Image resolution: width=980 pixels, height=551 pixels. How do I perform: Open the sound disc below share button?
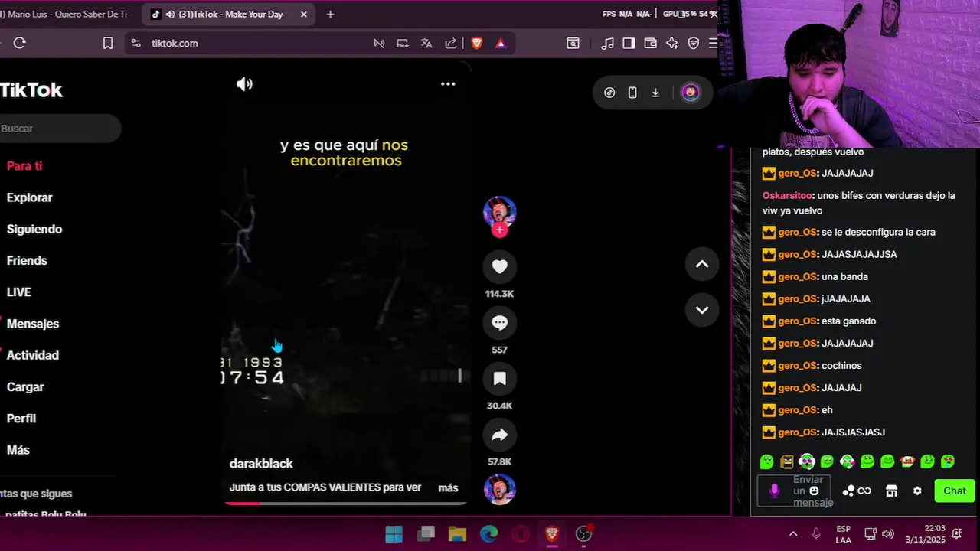(x=499, y=490)
